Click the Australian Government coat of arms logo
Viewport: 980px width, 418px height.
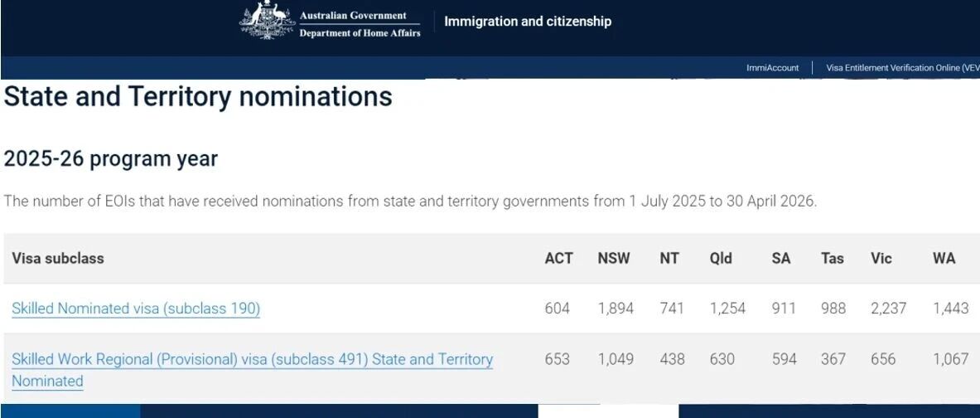pos(268,21)
